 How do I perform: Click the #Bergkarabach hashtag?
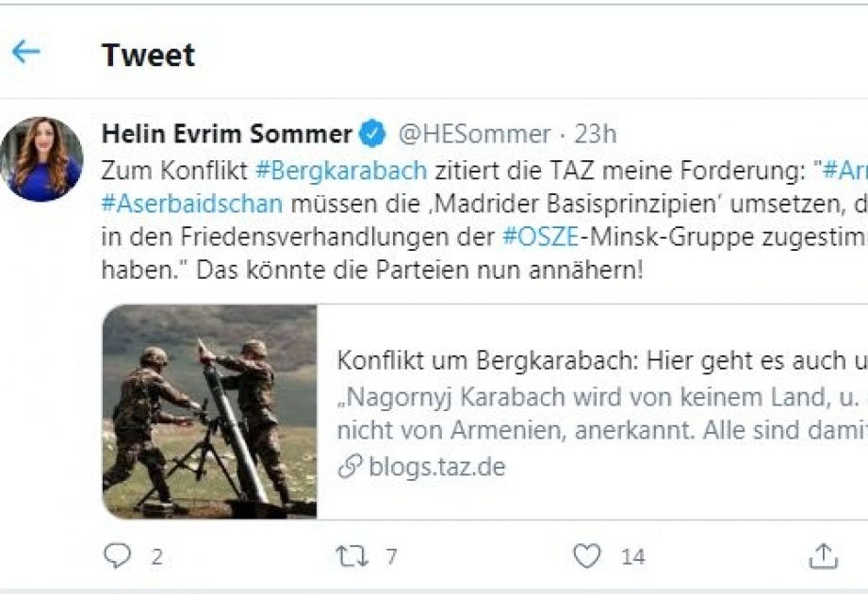click(x=341, y=172)
